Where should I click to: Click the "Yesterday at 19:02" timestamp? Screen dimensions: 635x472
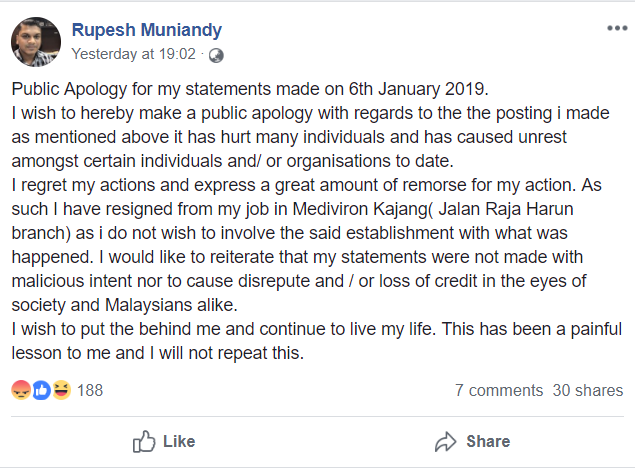click(135, 55)
